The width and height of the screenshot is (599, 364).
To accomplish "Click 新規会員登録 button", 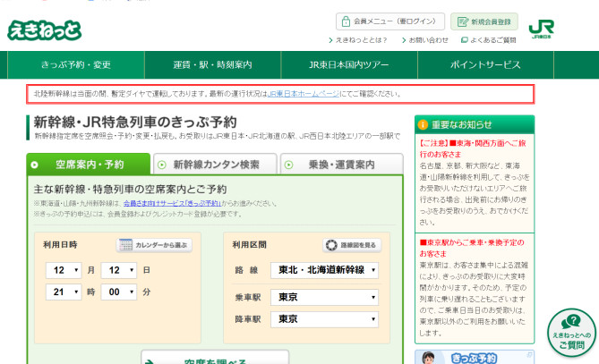I will pos(484,21).
